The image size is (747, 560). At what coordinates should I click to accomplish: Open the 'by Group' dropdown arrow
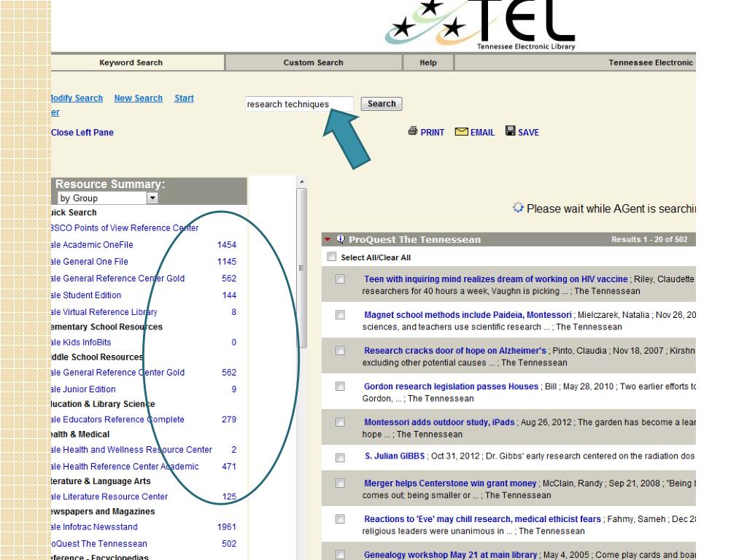pos(152,198)
